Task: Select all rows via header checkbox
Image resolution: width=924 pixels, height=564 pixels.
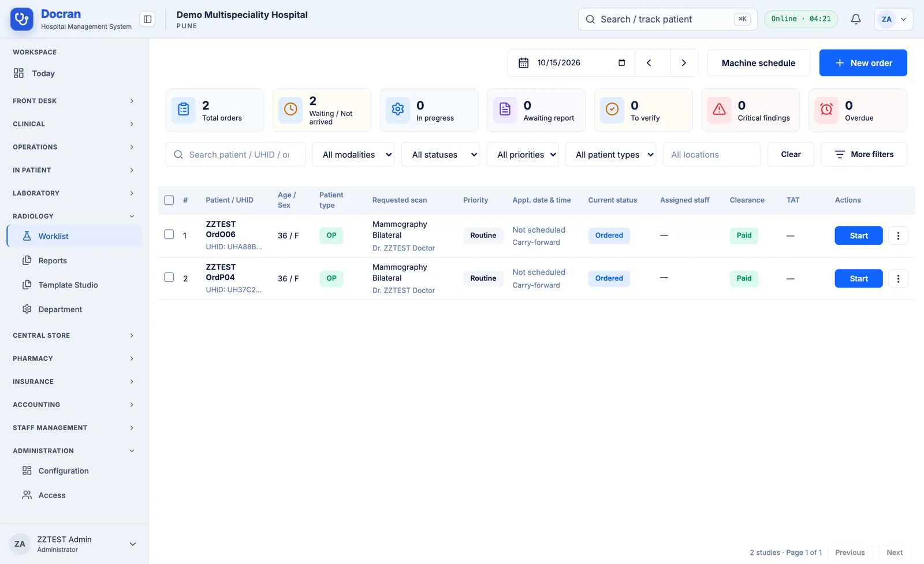Action: coord(169,200)
